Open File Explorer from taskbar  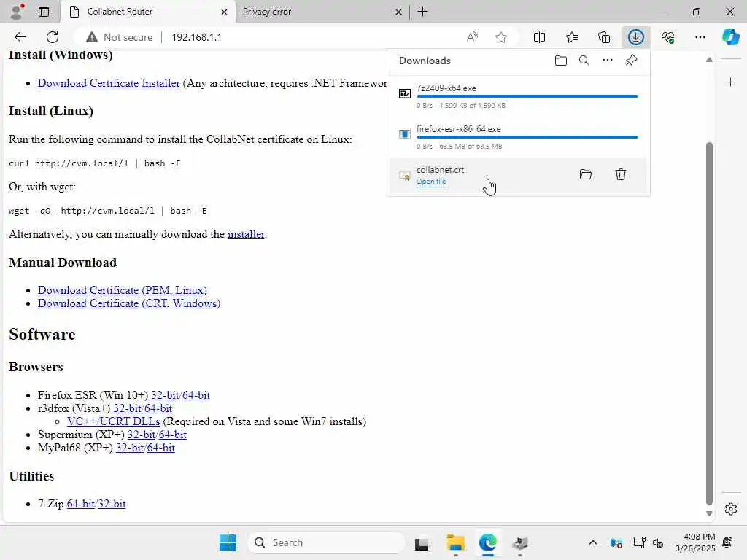click(x=455, y=542)
